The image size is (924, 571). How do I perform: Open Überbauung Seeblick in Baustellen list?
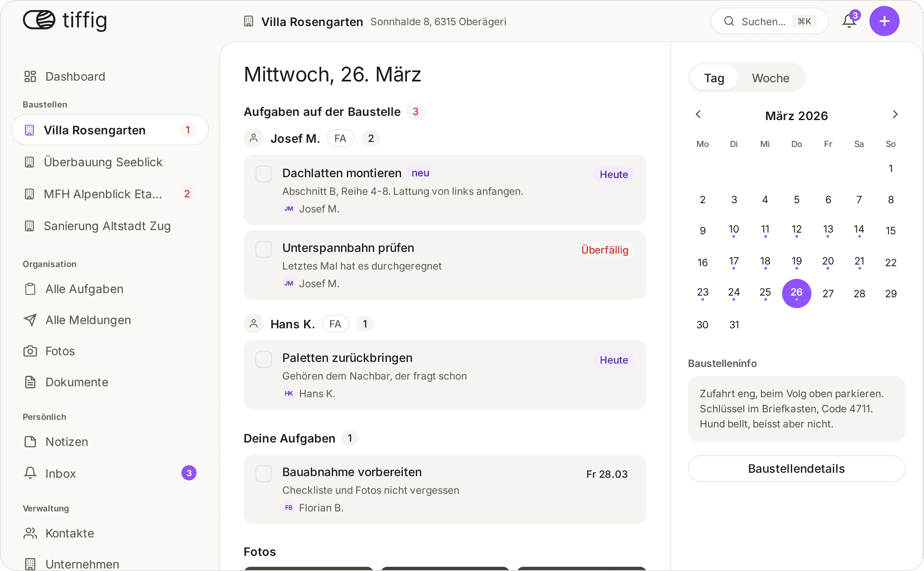(x=103, y=162)
